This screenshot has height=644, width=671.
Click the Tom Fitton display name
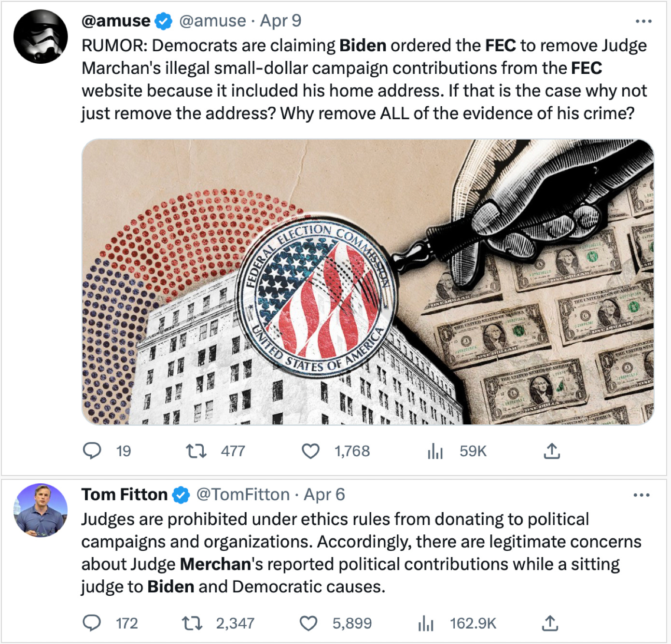click(124, 494)
